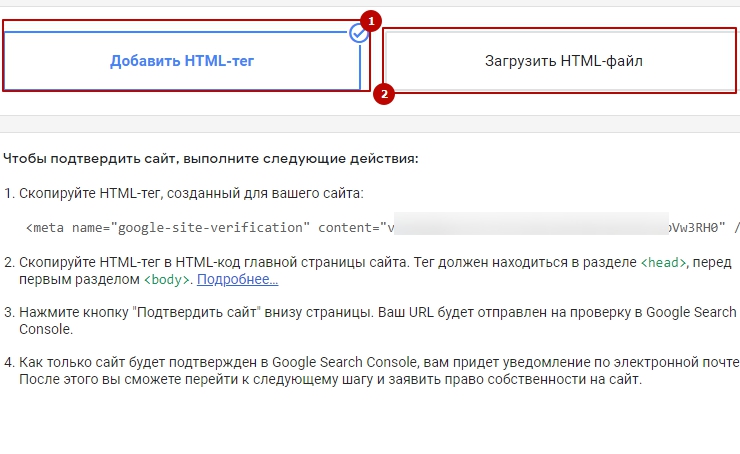Click the blue checkmark icon on the selected tab
This screenshot has width=740, height=454.
pos(359,33)
